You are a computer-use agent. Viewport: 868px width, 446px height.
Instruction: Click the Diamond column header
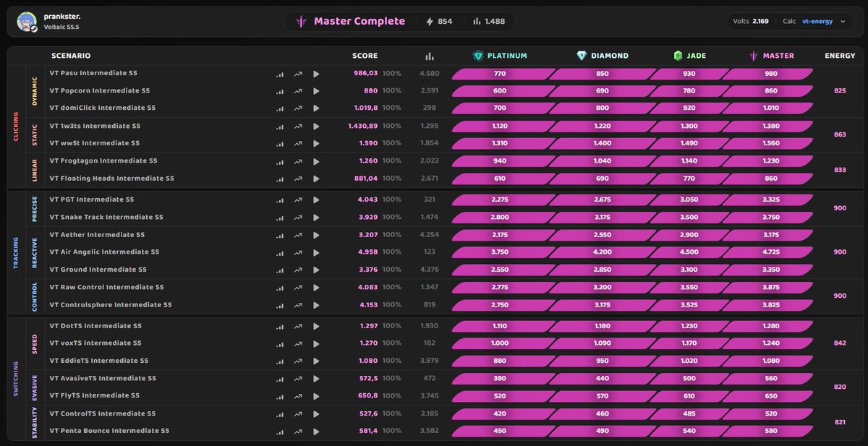pyautogui.click(x=603, y=56)
